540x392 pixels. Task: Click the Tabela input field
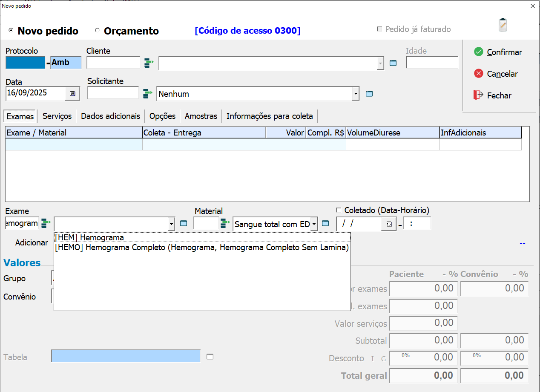click(x=126, y=356)
